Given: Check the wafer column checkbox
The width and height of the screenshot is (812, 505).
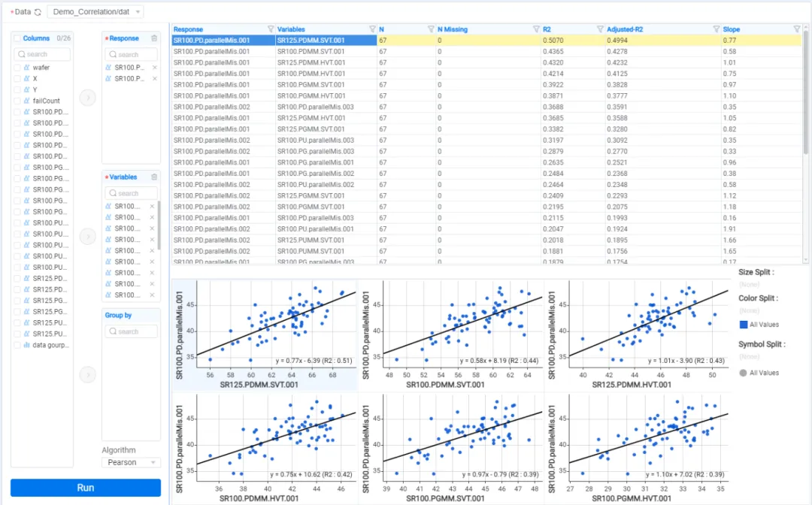Looking at the screenshot, I should tap(17, 68).
